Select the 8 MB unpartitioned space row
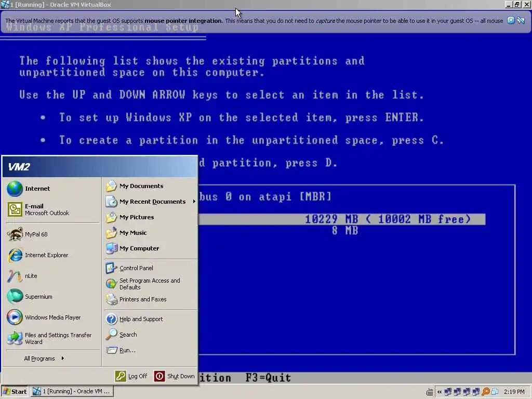The width and height of the screenshot is (532, 399). pos(345,231)
